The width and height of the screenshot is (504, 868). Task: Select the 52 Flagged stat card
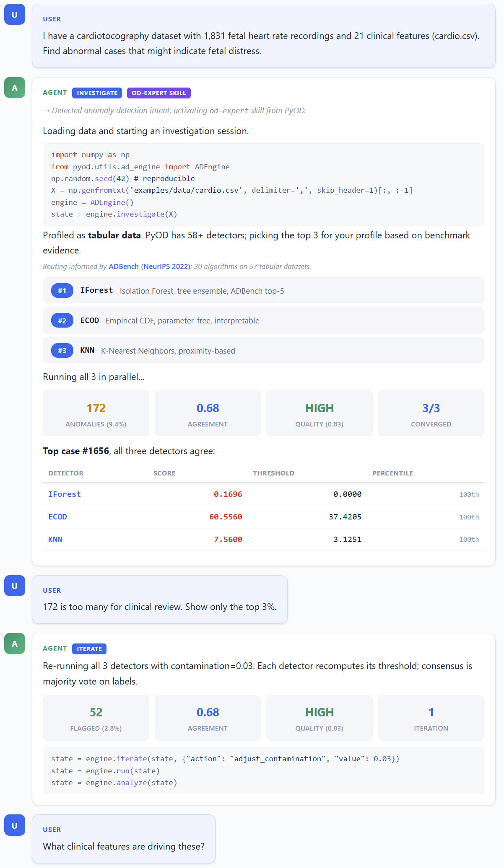click(96, 718)
